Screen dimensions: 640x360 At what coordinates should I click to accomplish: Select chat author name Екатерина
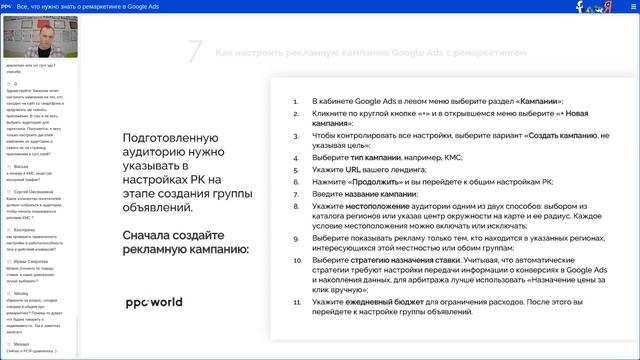[x=24, y=230]
